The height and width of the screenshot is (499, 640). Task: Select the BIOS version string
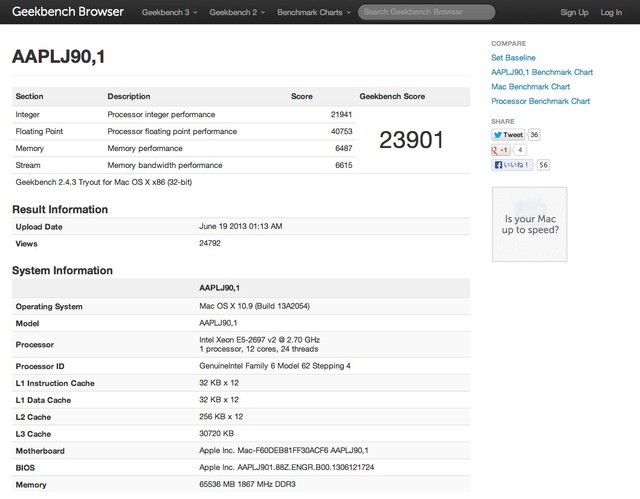287,468
